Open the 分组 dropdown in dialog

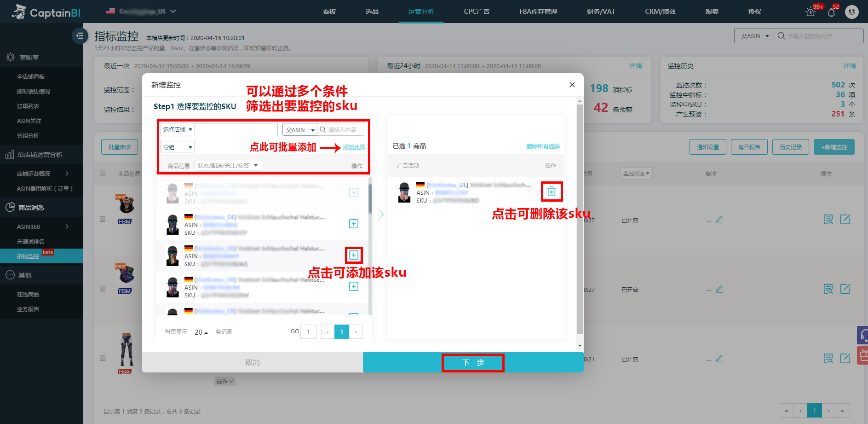point(178,147)
